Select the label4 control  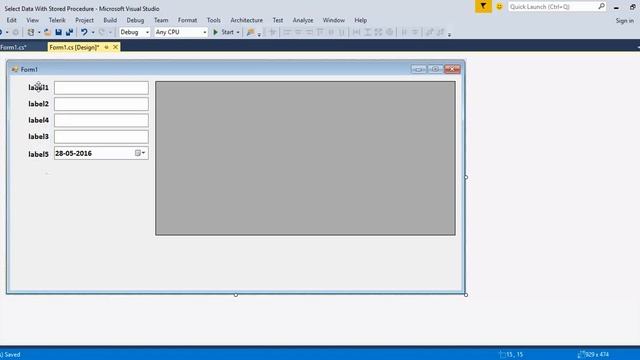coord(38,120)
